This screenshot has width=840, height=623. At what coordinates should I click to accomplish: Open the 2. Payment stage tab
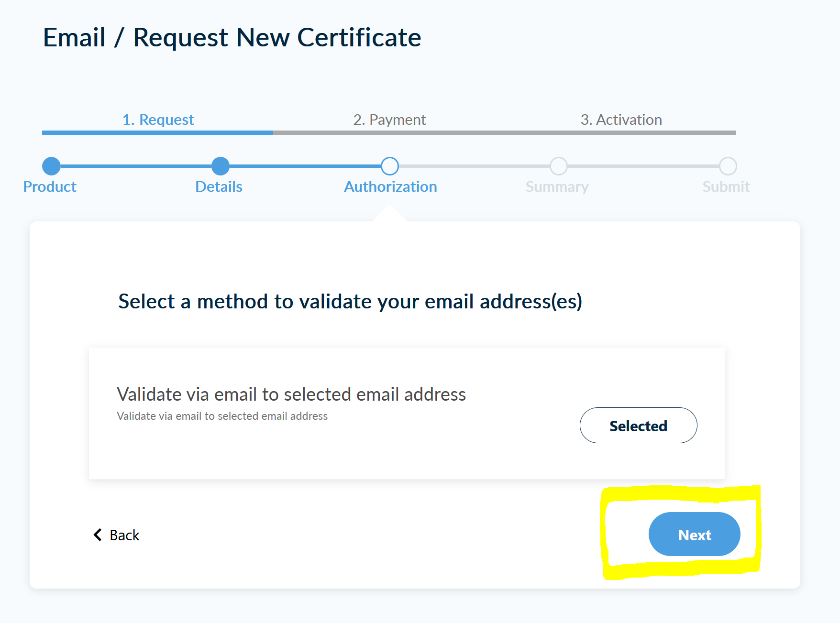[x=389, y=120]
